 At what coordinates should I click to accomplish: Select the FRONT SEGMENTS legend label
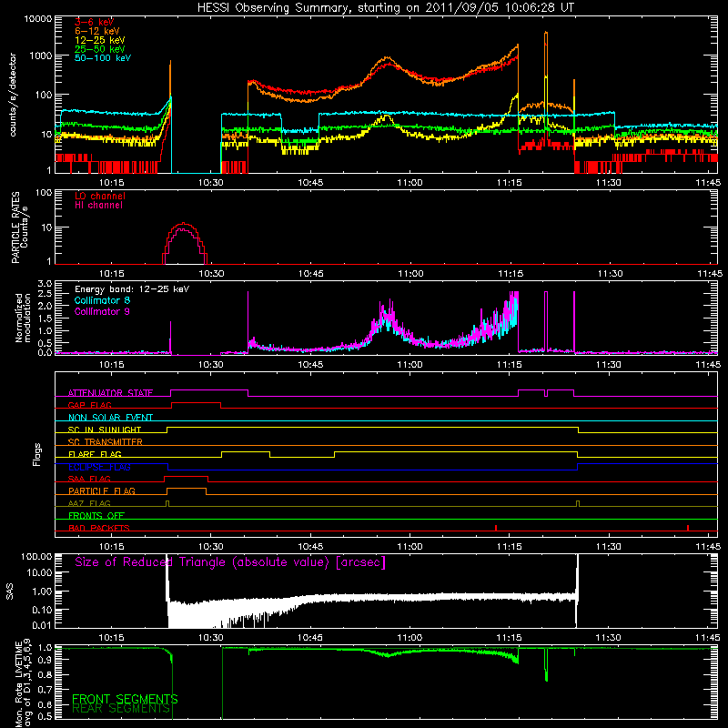click(x=125, y=699)
